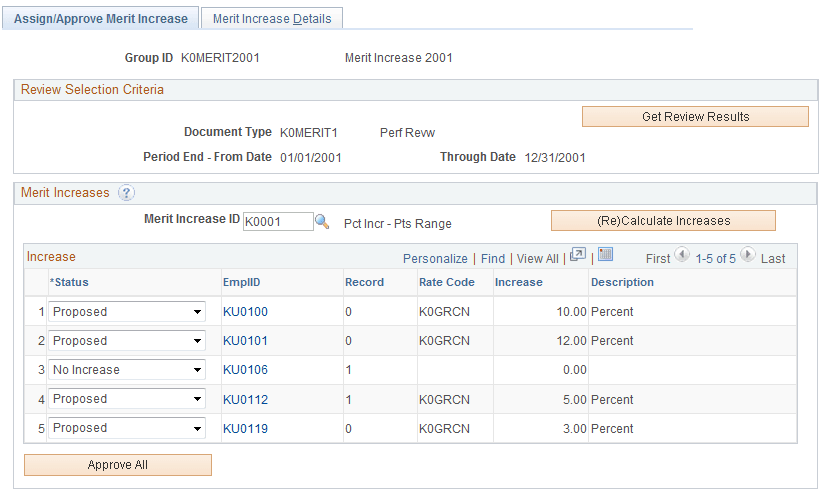This screenshot has width=833, height=496.
Task: Sort by the Status column header
Action: click(69, 283)
